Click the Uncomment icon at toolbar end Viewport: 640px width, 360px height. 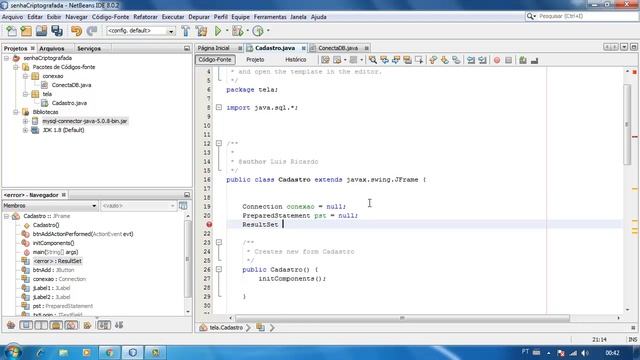coord(534,60)
